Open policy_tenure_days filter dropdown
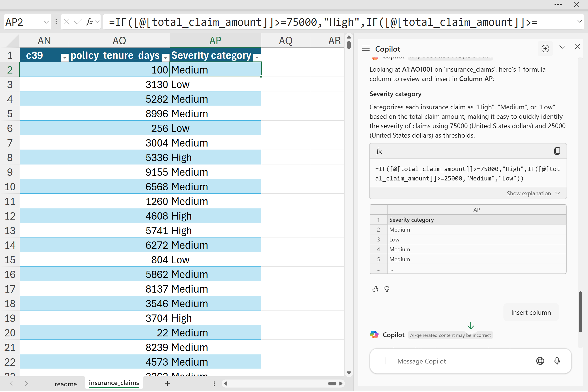The height and width of the screenshot is (392, 588). (x=165, y=57)
